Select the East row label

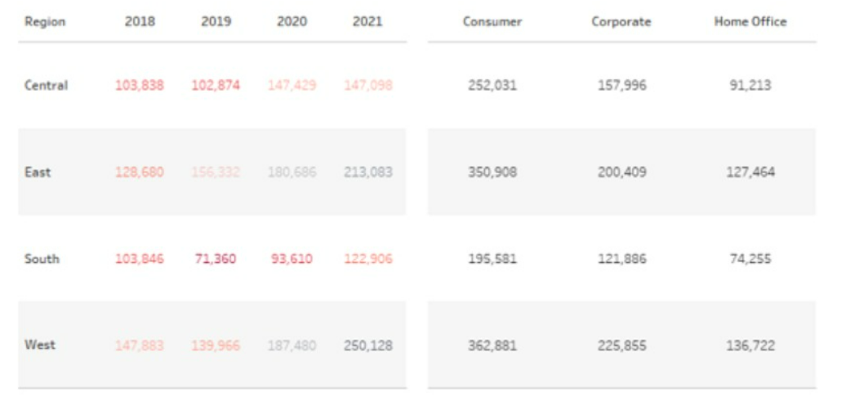38,172
